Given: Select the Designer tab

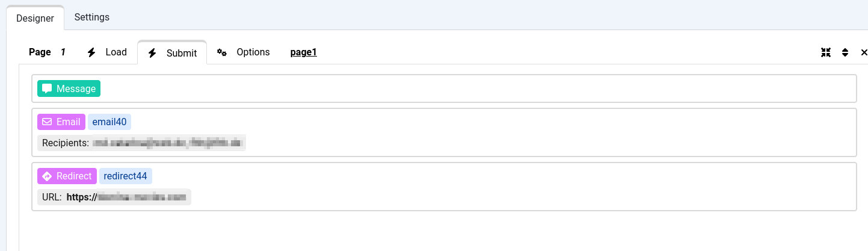Looking at the screenshot, I should click(x=35, y=18).
